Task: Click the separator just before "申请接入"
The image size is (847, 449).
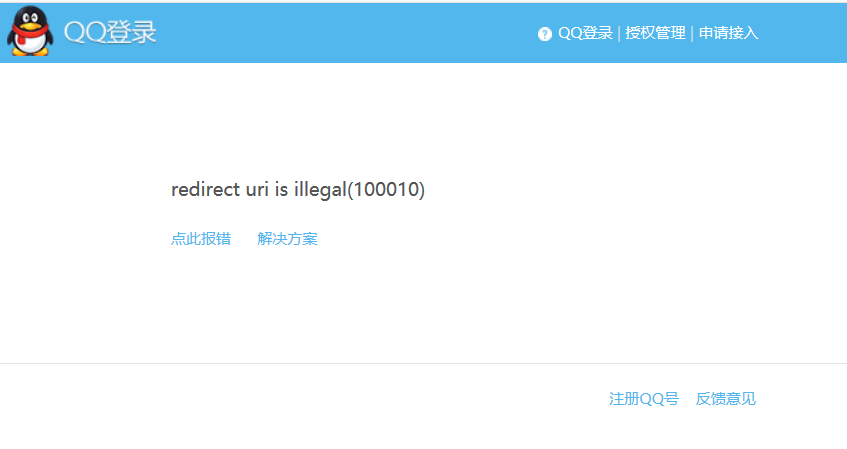Action: pos(692,33)
